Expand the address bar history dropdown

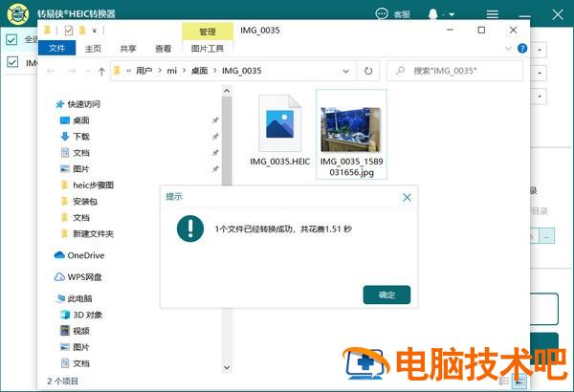point(345,71)
